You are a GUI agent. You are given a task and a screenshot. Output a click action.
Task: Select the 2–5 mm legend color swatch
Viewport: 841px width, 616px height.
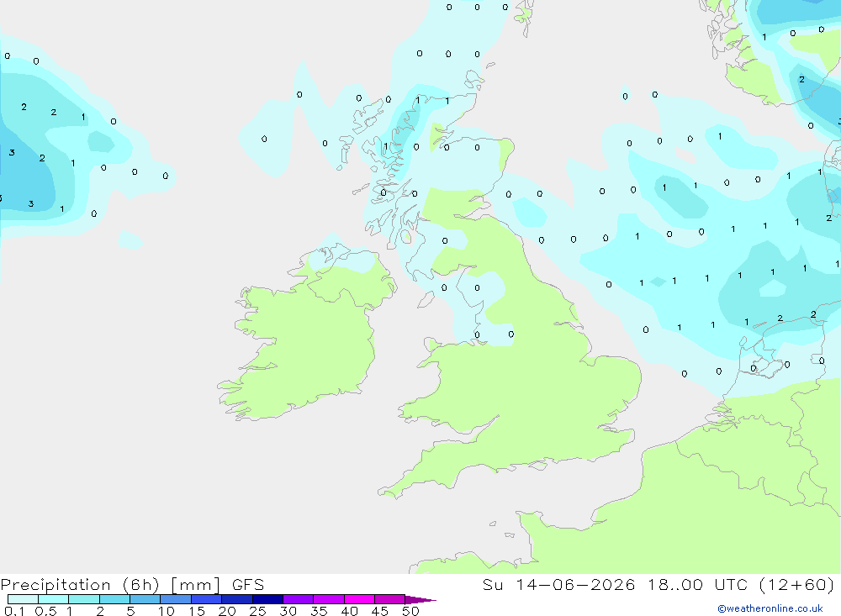pyautogui.click(x=114, y=599)
